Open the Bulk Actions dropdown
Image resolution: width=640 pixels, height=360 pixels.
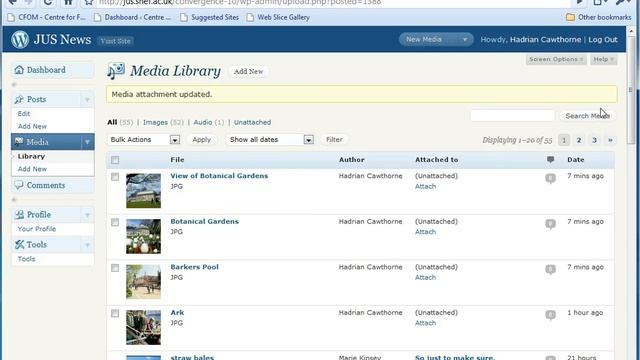click(x=144, y=140)
